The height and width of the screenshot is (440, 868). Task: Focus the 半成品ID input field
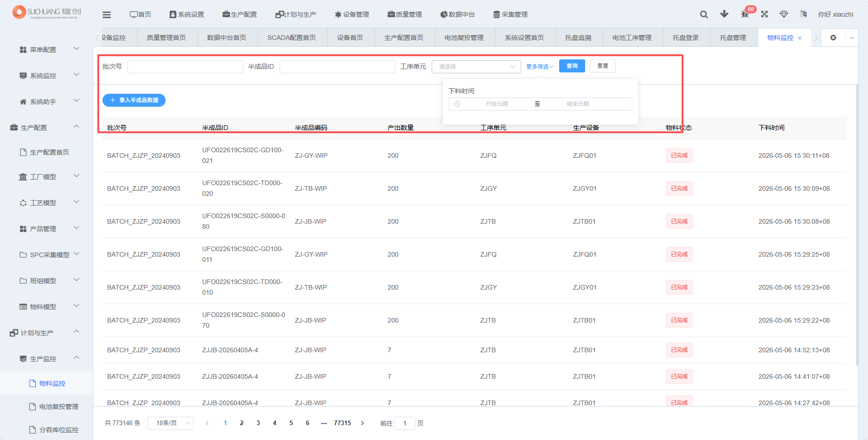[338, 66]
